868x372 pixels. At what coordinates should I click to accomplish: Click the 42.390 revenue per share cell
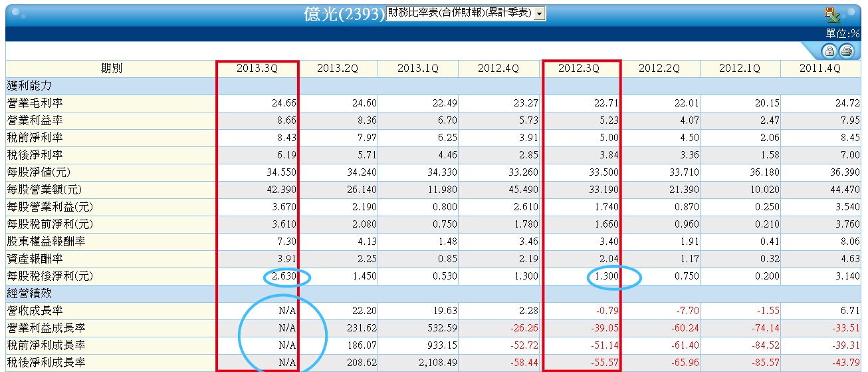tap(281, 190)
